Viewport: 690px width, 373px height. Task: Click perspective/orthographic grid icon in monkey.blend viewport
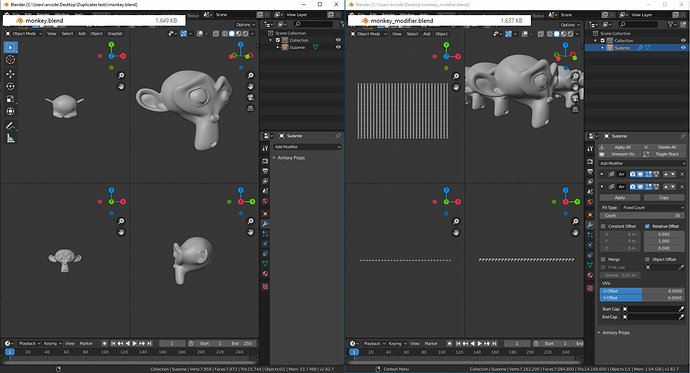click(250, 108)
